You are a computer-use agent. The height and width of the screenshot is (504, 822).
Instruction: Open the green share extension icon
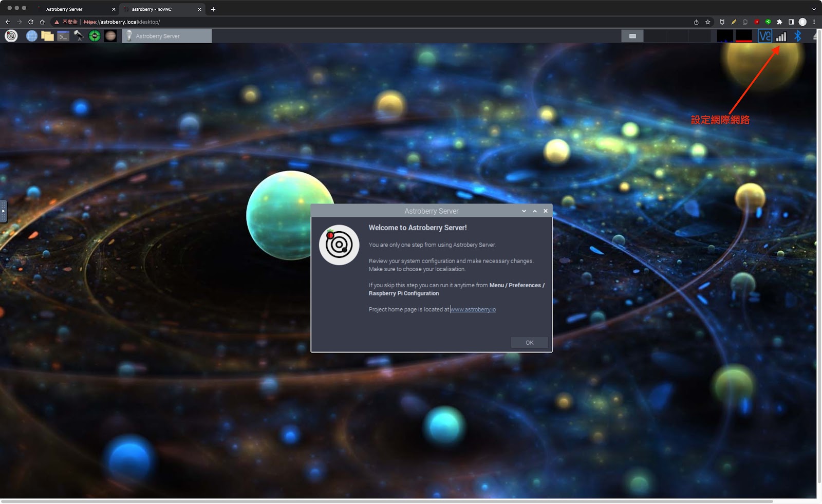pos(768,22)
